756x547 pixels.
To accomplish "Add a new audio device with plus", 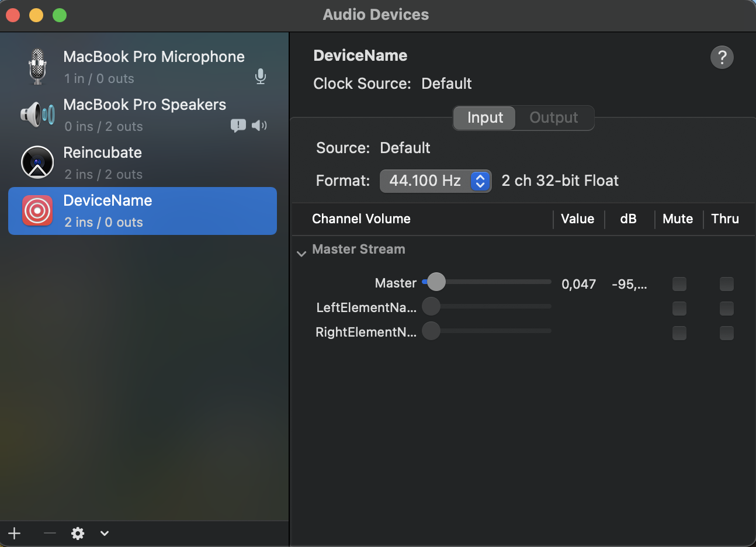I will 15,533.
